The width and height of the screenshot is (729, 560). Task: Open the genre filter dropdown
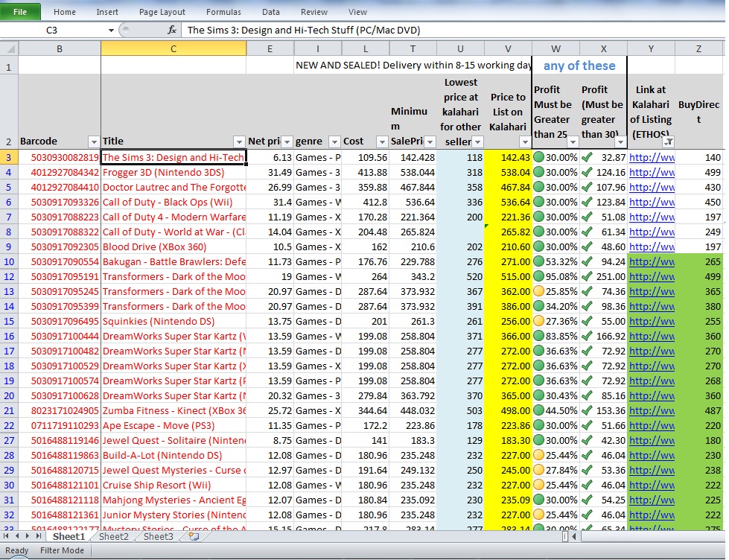click(x=334, y=141)
